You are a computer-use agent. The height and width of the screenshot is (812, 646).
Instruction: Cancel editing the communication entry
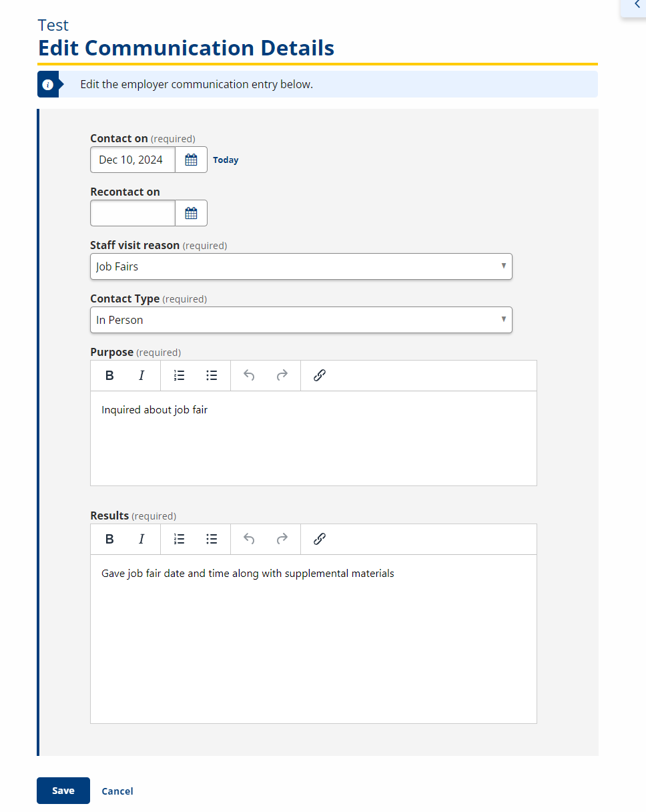pyautogui.click(x=117, y=791)
